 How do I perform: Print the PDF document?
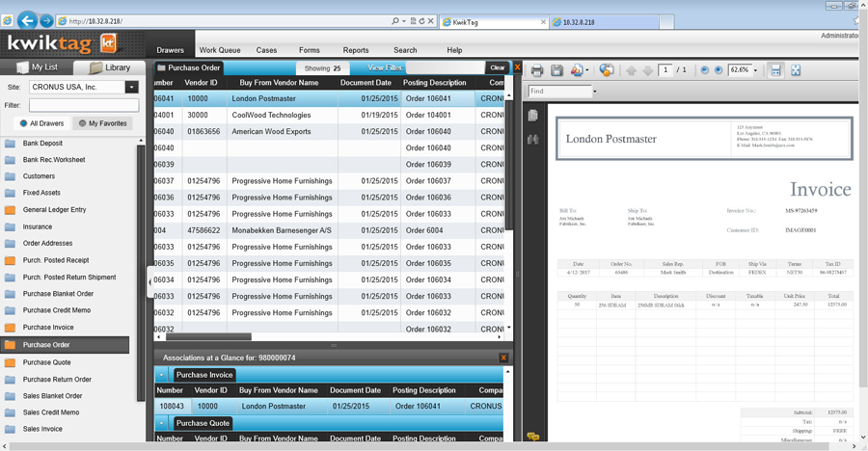click(537, 70)
